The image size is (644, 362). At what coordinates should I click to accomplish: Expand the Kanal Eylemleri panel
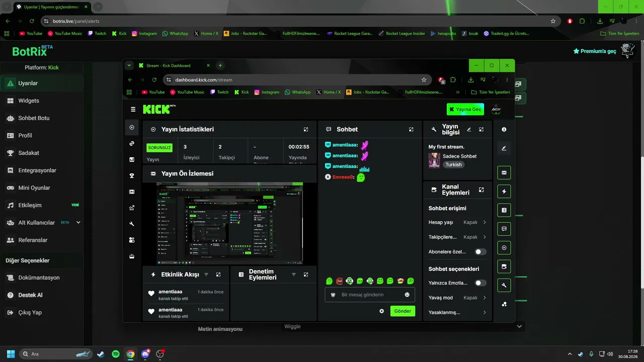[x=481, y=190]
